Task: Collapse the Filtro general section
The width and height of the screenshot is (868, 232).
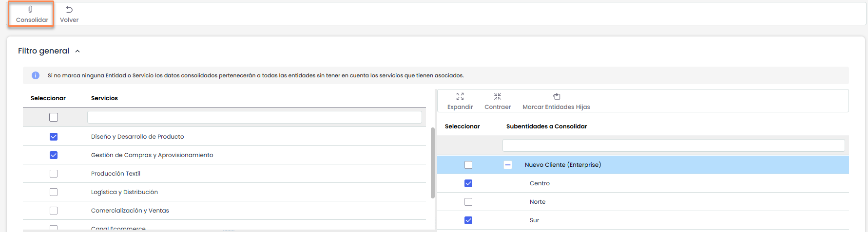Action: tap(77, 51)
